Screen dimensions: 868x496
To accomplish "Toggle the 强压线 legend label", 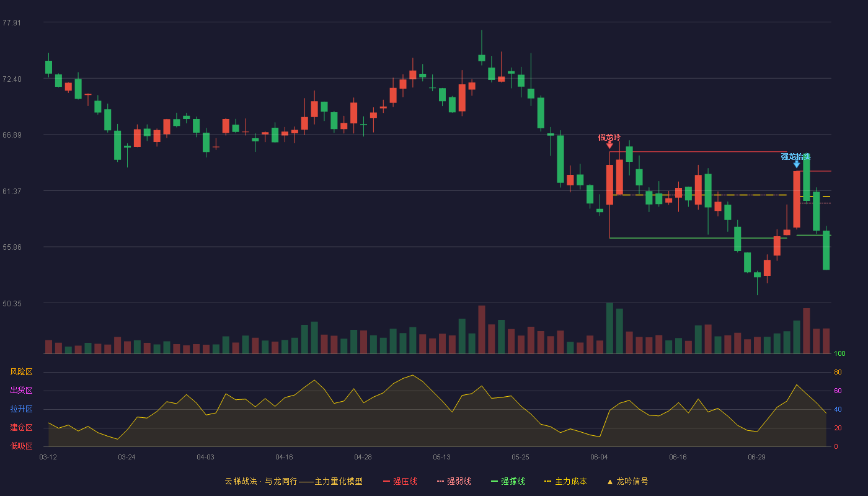I will coord(405,481).
